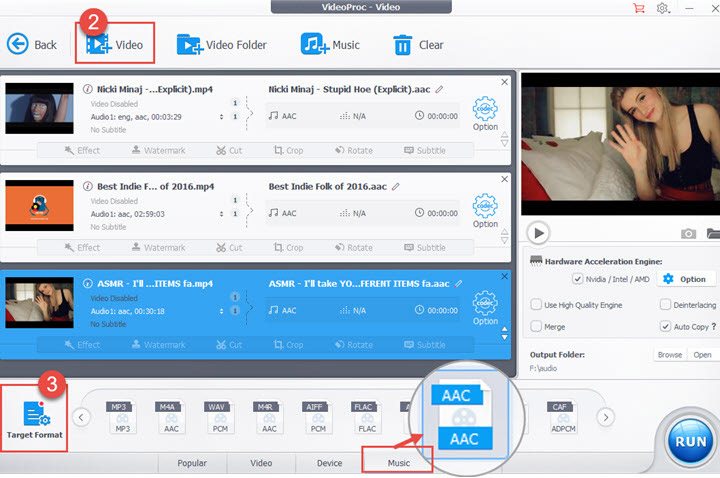This screenshot has height=478, width=720.
Task: Choose M4R AAC ringtone format
Action: coord(269,417)
